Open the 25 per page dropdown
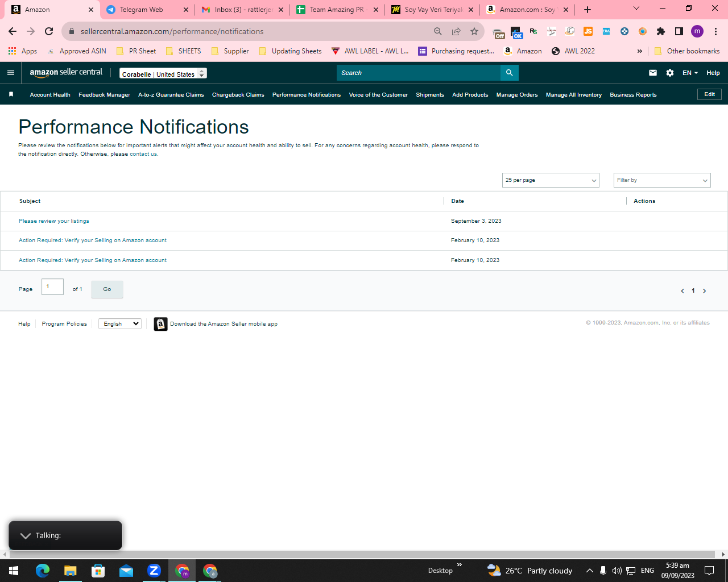The width and height of the screenshot is (728, 582). [551, 180]
